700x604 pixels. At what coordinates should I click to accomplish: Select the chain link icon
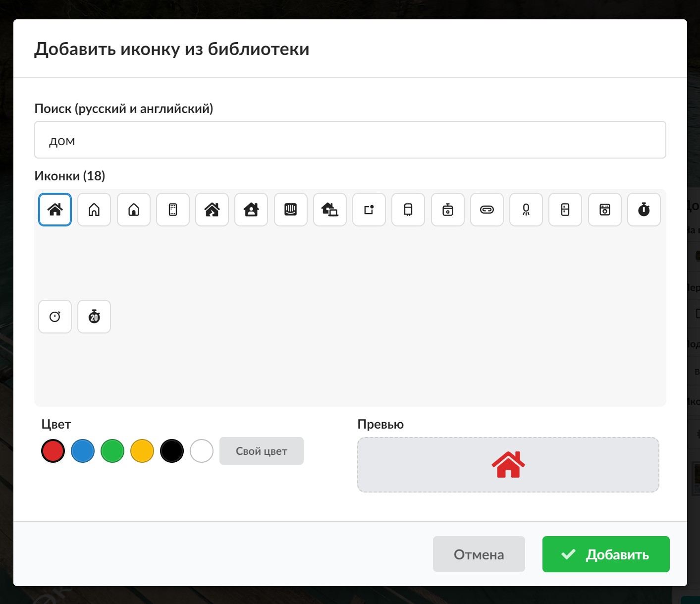pos(487,210)
